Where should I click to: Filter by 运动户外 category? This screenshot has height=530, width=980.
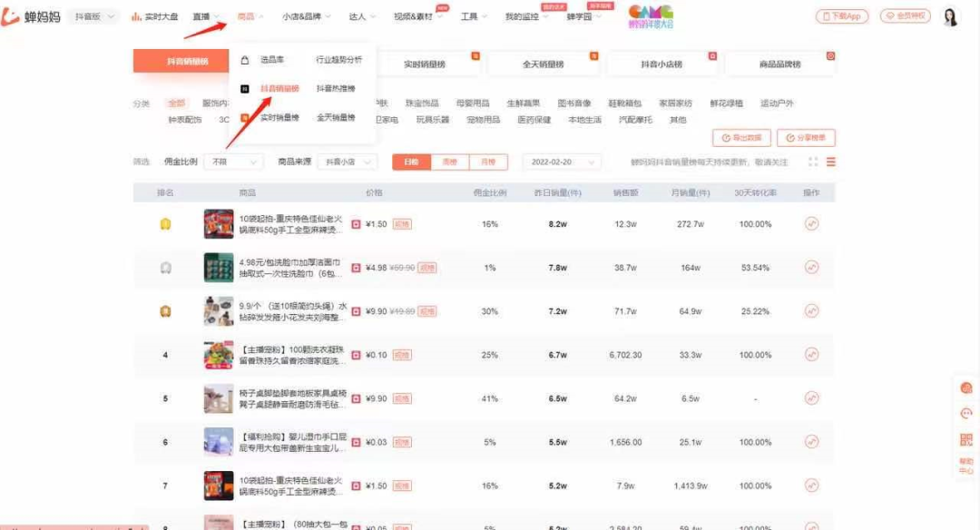[776, 103]
